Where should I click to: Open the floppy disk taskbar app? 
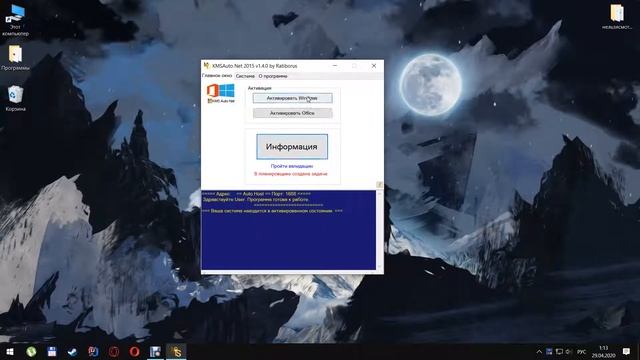point(52,351)
